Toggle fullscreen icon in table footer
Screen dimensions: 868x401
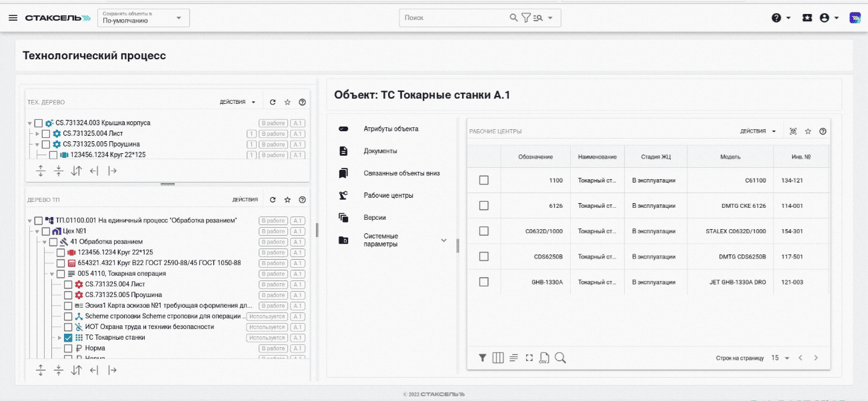(x=529, y=358)
